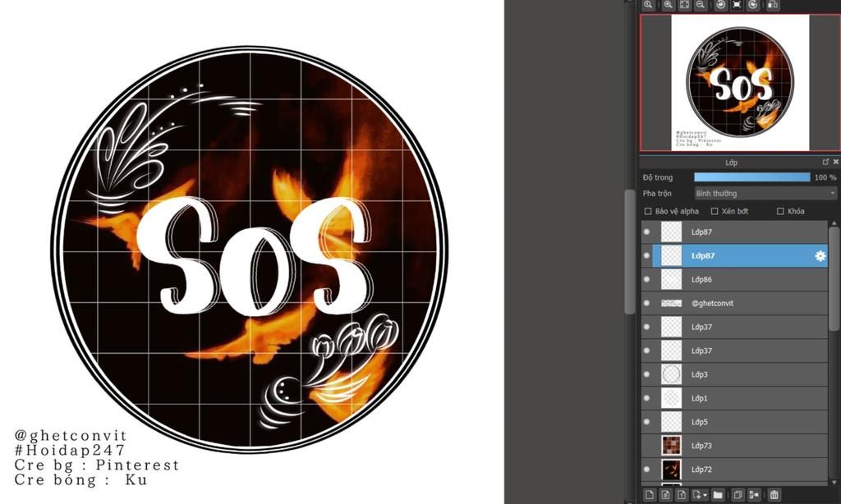Select the Lớp1 layer
This screenshot has width=841, height=504.
[x=734, y=398]
